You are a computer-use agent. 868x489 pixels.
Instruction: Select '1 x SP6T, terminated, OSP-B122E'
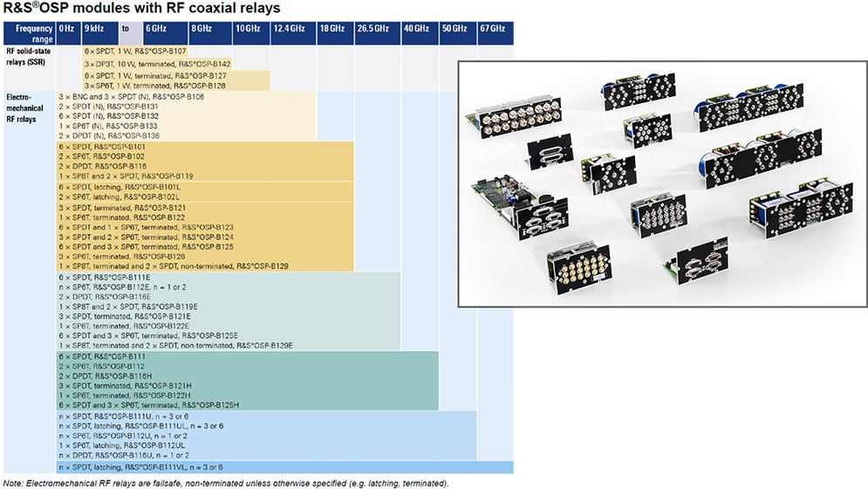pyautogui.click(x=124, y=326)
